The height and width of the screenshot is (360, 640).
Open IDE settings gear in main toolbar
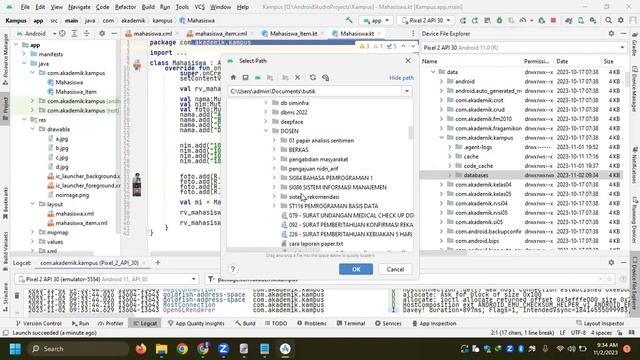pyautogui.click(x=621, y=20)
